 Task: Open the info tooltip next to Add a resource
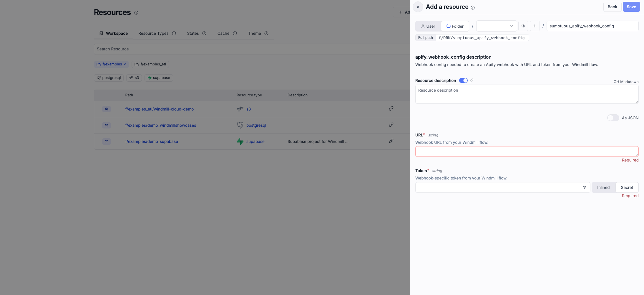(472, 8)
